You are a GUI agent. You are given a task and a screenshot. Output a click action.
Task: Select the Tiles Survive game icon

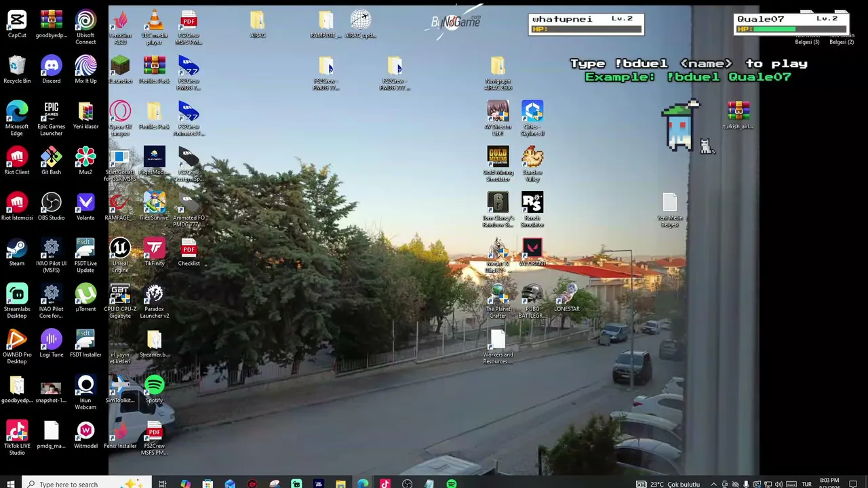tap(155, 207)
